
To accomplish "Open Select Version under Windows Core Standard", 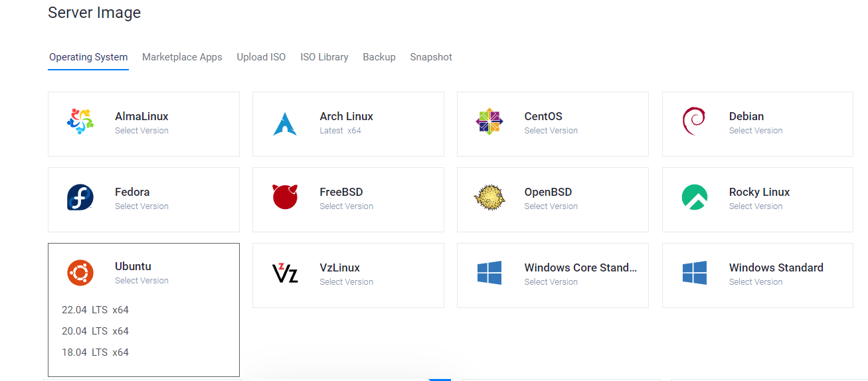I will click(551, 282).
